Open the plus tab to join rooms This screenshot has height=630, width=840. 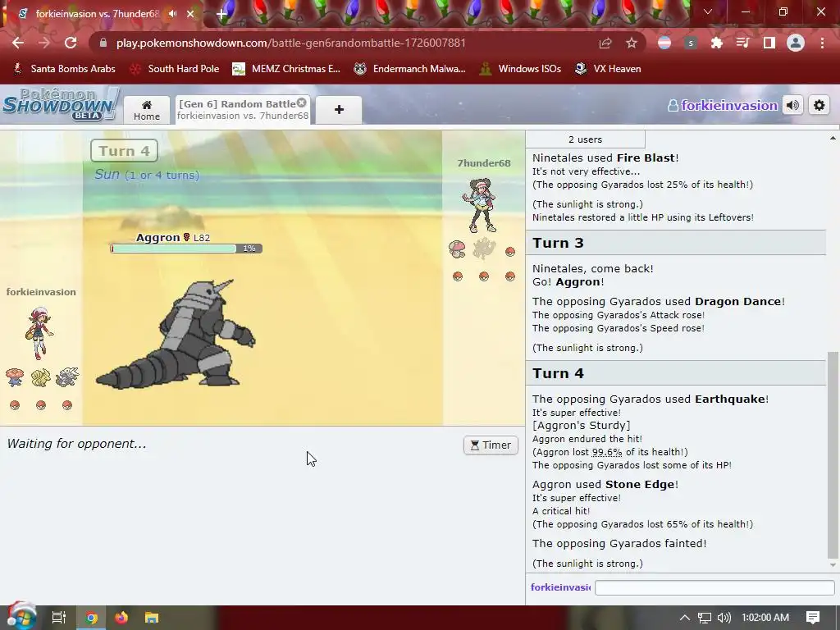tap(339, 110)
